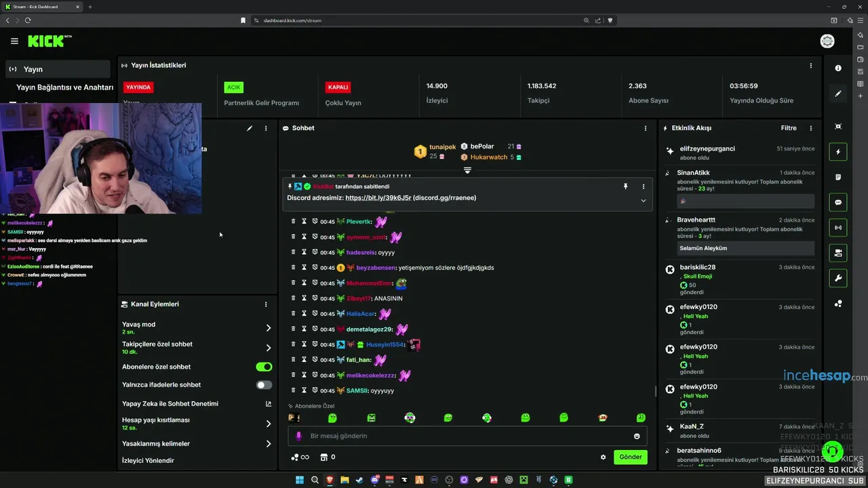Disable Abonelere özel sohbet switch

[264, 367]
